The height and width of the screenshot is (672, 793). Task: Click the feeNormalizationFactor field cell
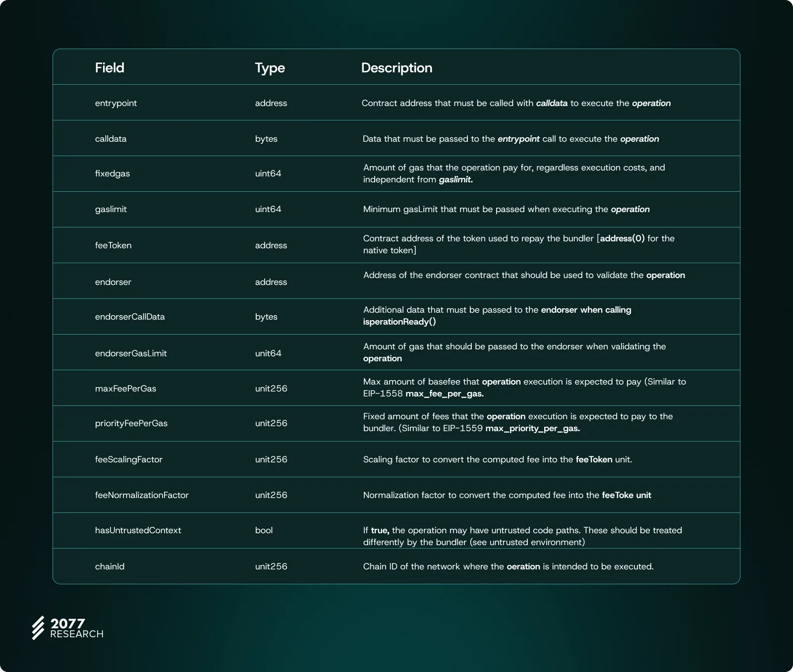142,495
